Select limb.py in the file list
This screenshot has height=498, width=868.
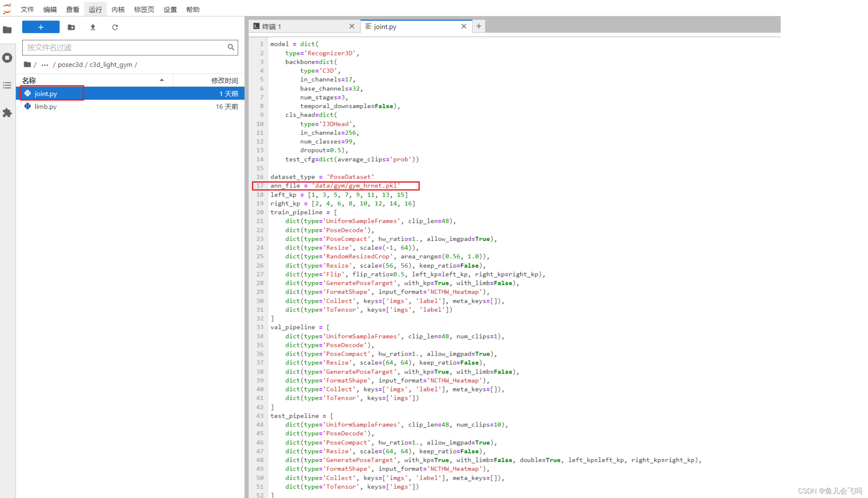tap(46, 106)
